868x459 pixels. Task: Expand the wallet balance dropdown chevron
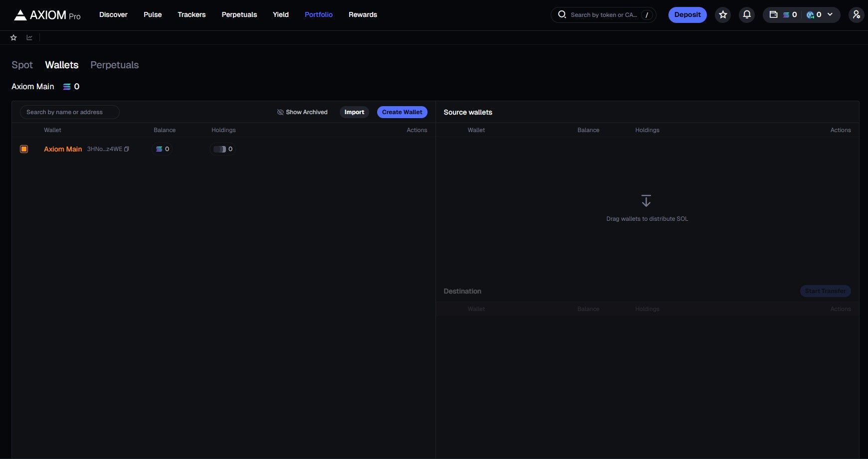pyautogui.click(x=830, y=15)
